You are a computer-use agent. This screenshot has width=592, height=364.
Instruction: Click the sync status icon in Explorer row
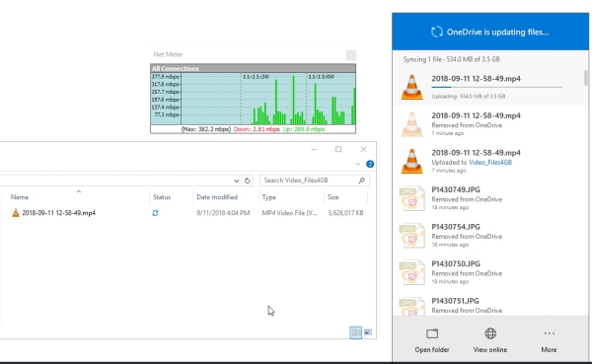pyautogui.click(x=155, y=213)
